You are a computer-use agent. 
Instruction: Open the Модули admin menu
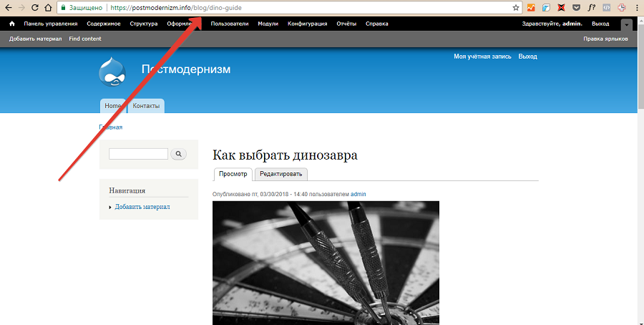coord(268,24)
